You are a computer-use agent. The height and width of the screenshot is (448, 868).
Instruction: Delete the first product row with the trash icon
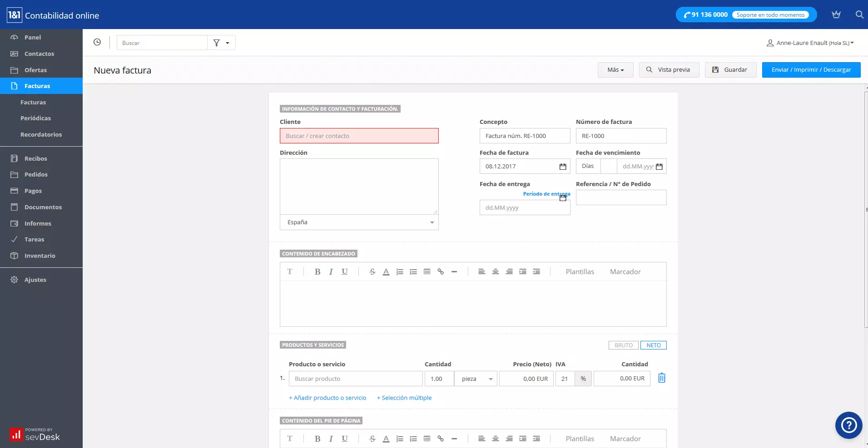click(x=661, y=378)
